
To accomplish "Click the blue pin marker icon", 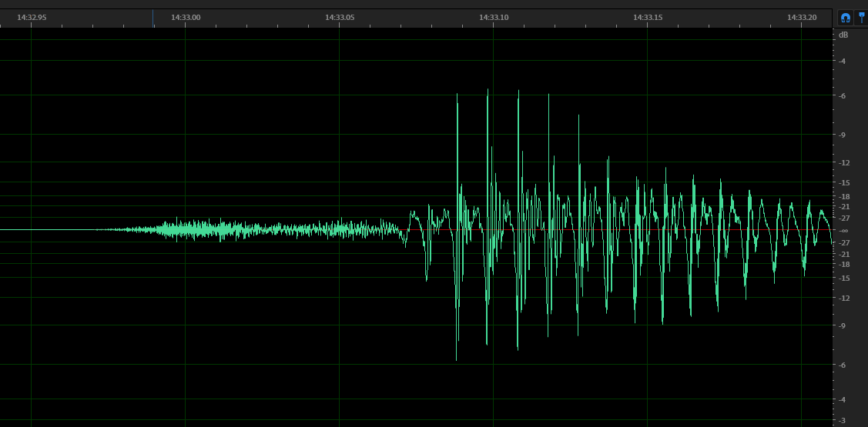I will 862,18.
